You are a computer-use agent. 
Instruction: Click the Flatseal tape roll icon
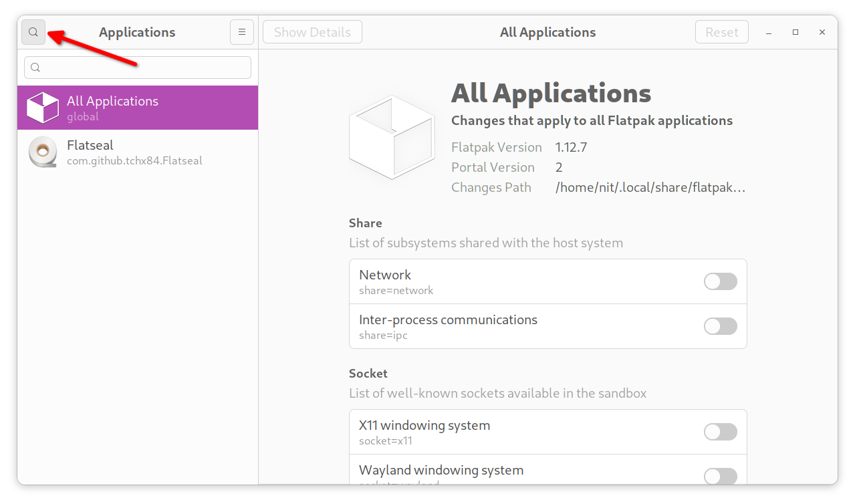coord(43,152)
